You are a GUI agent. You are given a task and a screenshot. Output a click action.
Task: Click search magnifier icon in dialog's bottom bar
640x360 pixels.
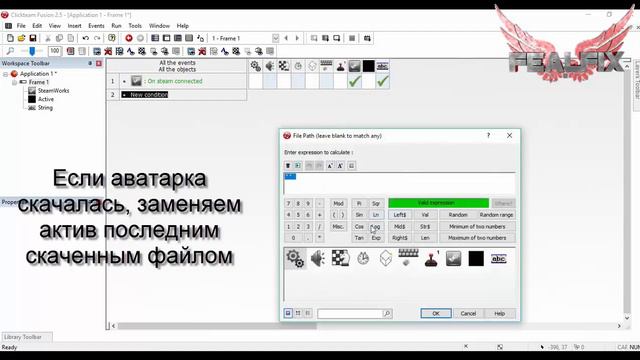pyautogui.click(x=387, y=313)
